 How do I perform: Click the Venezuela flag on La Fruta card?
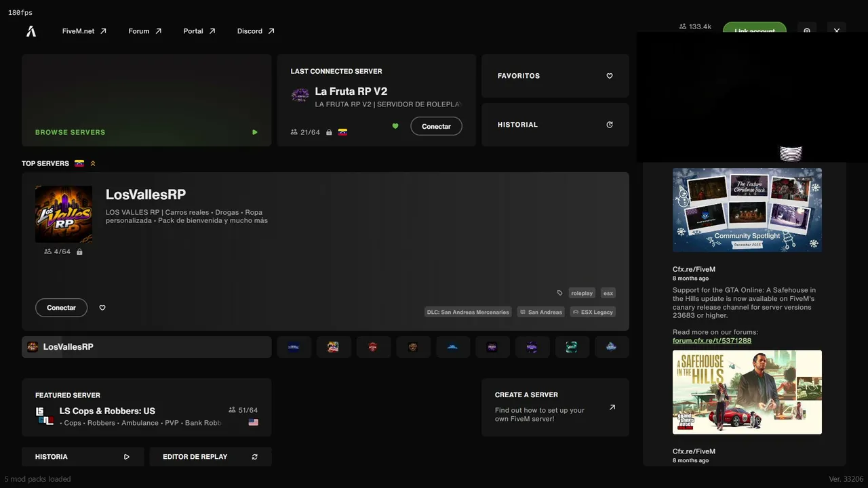342,132
